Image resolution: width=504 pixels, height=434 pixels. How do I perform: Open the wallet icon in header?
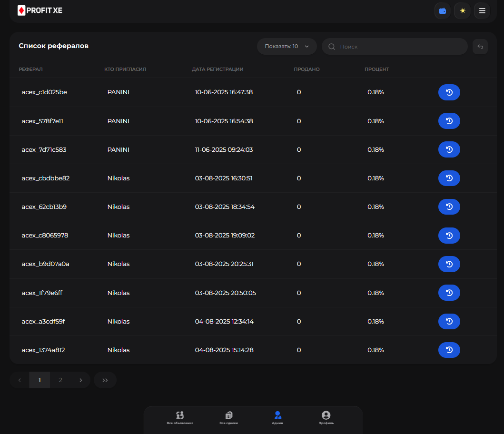[442, 11]
